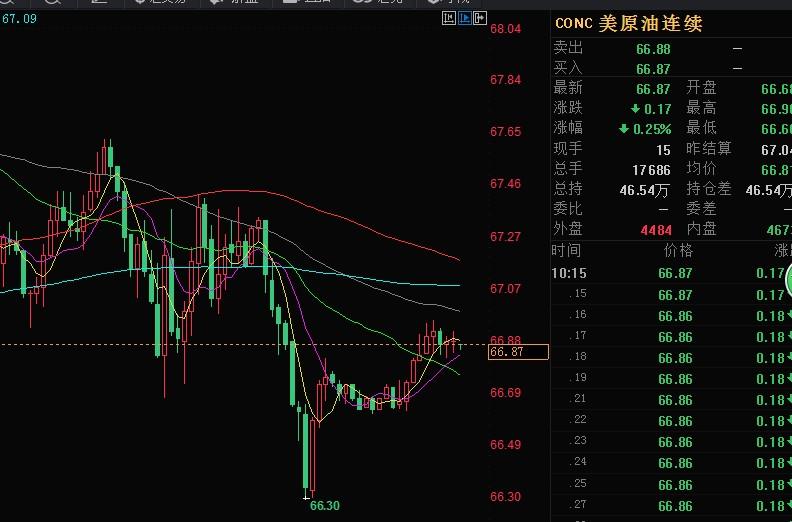
Task: Click the 卖出 sell price 66.88
Action: pyautogui.click(x=653, y=49)
